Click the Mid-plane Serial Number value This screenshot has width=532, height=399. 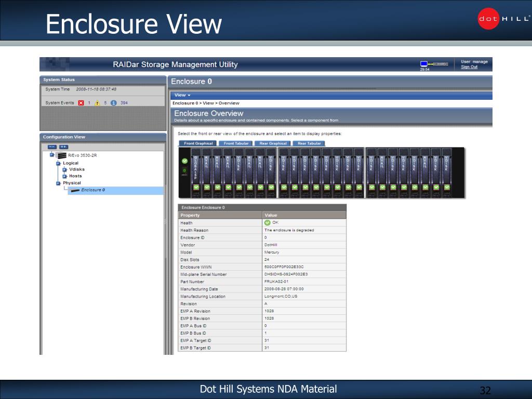[286, 274]
